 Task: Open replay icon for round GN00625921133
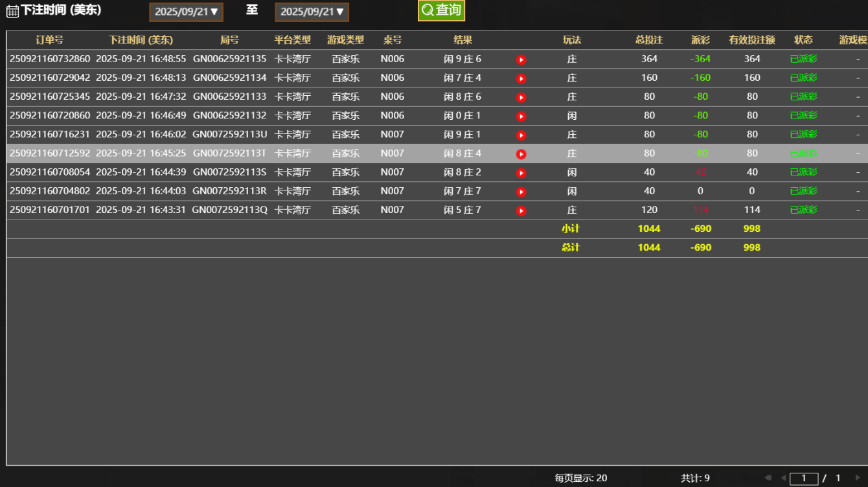[521, 97]
